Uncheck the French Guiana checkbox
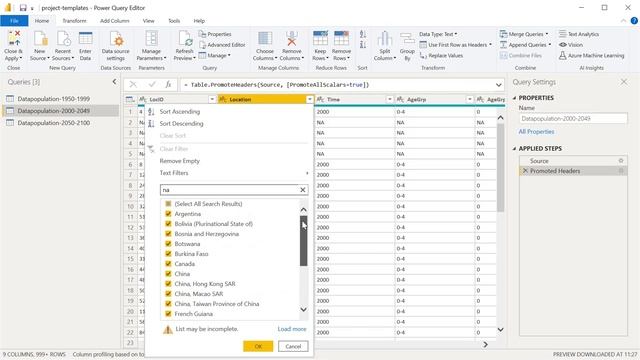Image resolution: width=640 pixels, height=360 pixels. pyautogui.click(x=168, y=313)
